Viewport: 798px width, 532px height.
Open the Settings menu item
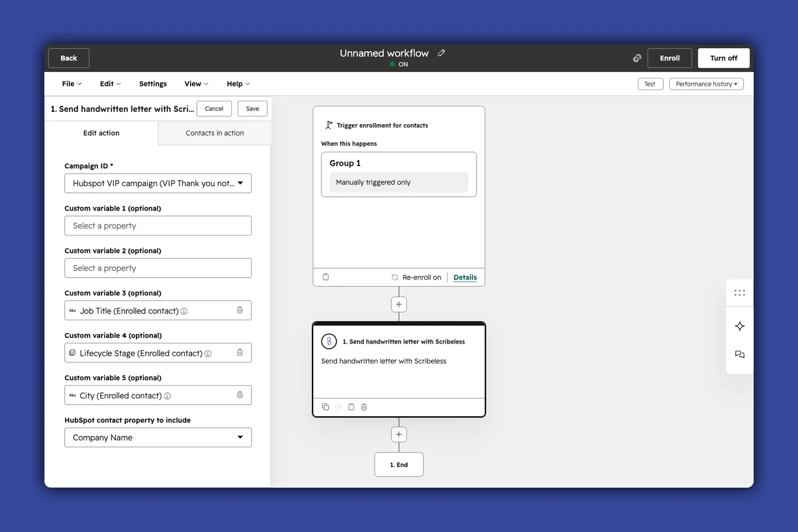click(x=153, y=84)
